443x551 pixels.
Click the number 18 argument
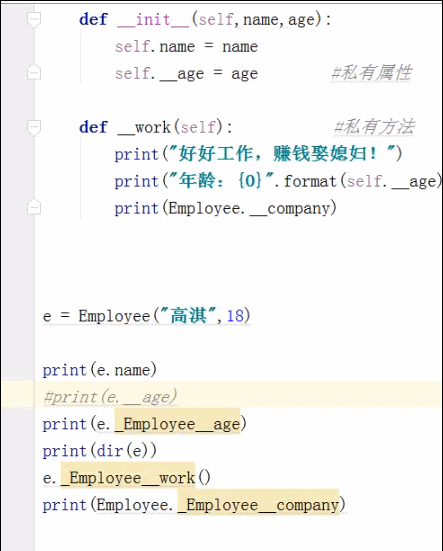click(x=235, y=316)
